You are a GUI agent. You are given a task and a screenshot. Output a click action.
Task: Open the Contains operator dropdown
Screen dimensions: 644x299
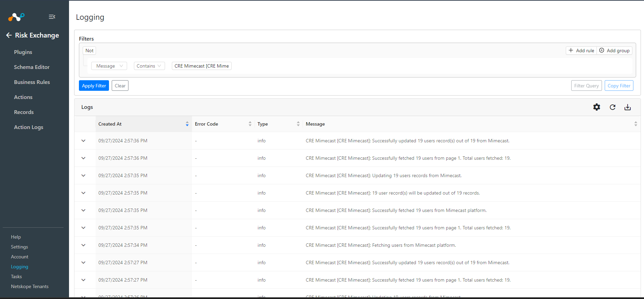click(x=149, y=66)
